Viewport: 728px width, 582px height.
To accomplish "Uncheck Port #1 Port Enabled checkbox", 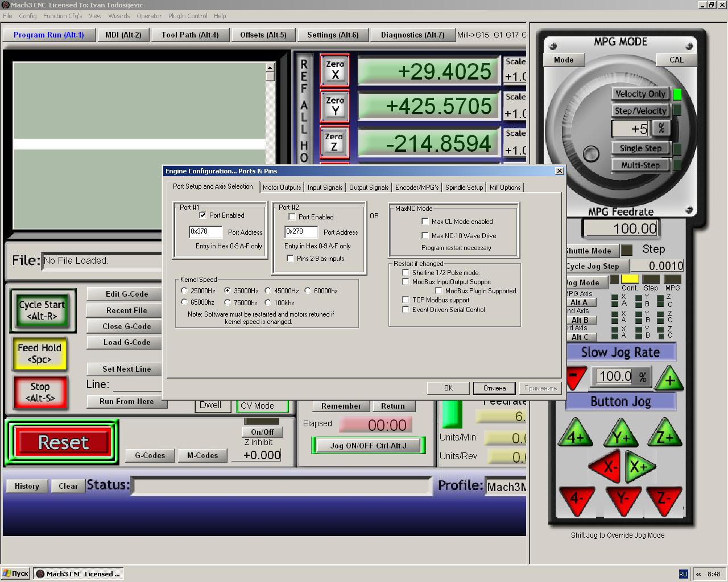I will pyautogui.click(x=202, y=215).
